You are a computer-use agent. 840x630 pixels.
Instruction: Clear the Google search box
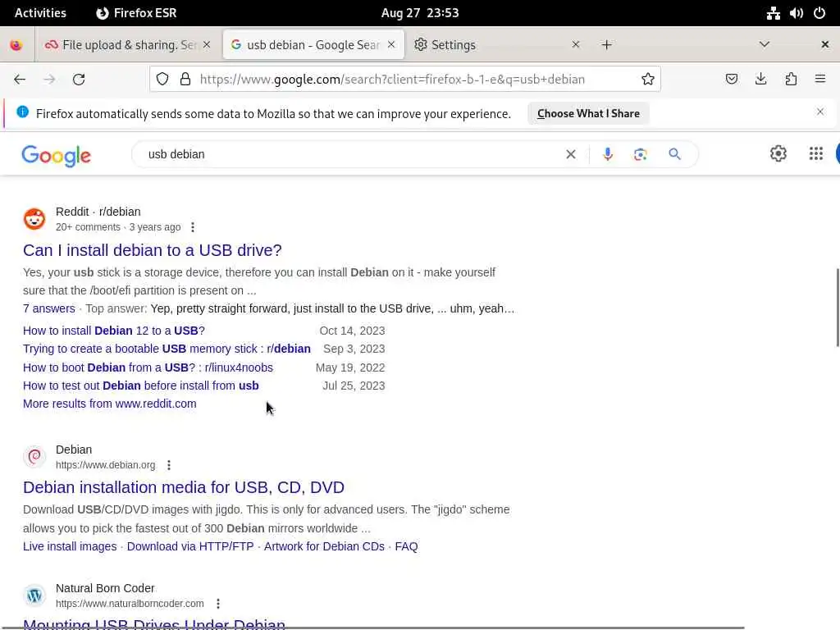571,154
